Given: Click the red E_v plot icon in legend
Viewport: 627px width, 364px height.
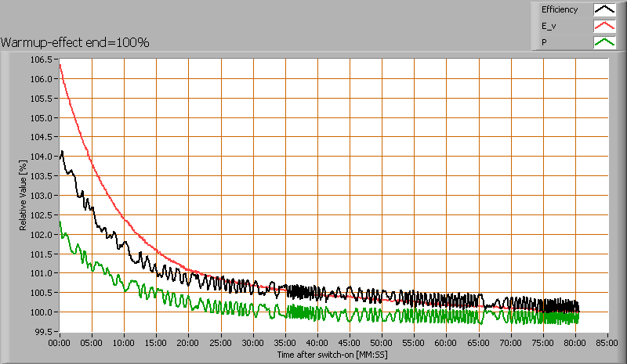Looking at the screenshot, I should (x=604, y=26).
